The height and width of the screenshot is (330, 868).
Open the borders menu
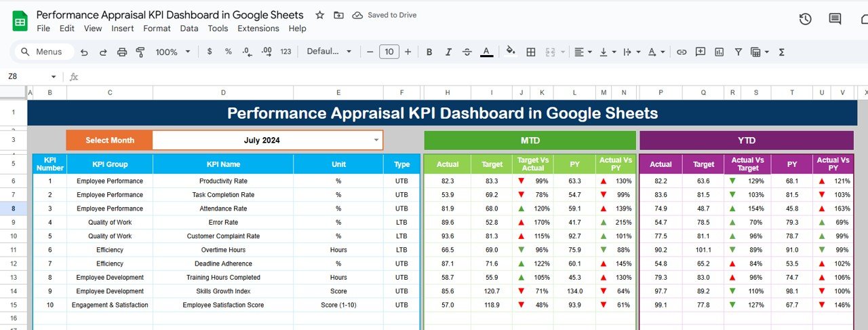coord(531,52)
